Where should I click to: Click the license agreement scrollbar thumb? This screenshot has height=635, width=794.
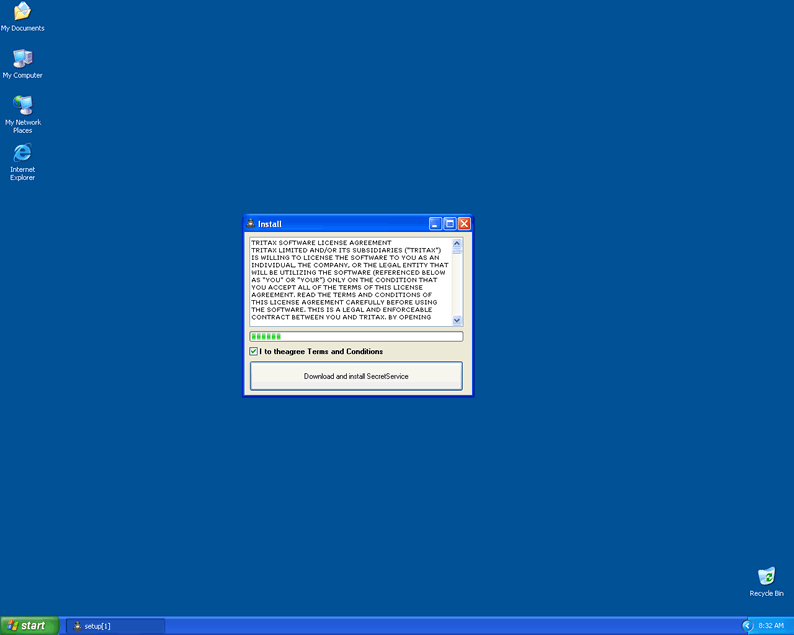tap(457, 250)
